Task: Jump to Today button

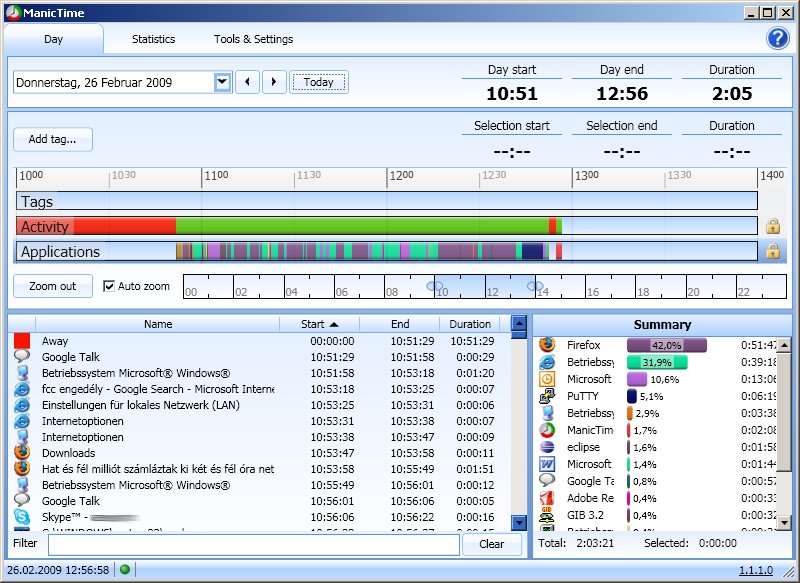Action: pos(319,82)
